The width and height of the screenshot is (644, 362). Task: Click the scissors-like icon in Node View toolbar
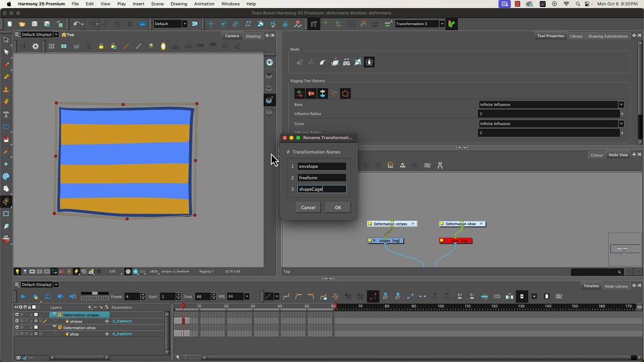(440, 165)
